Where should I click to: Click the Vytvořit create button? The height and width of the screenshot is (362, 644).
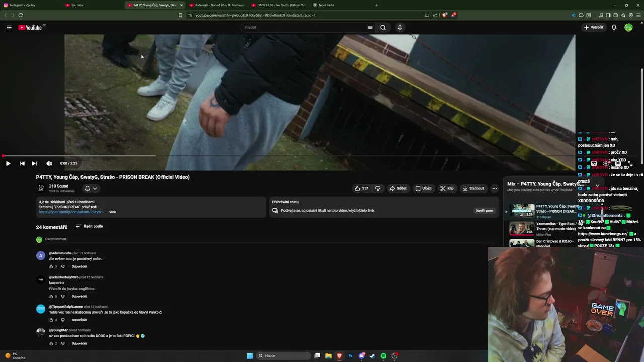coord(594,27)
